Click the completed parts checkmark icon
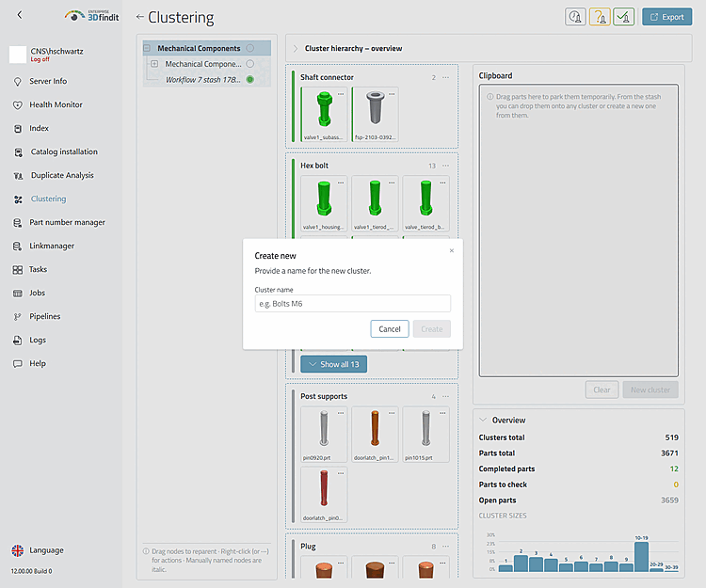Image resolution: width=706 pixels, height=588 pixels. tap(623, 17)
